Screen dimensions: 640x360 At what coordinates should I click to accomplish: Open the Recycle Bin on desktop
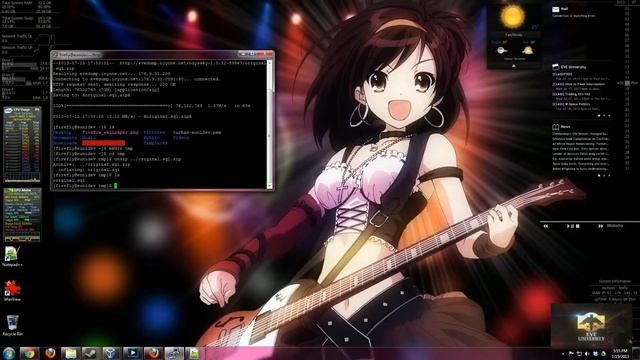(12, 325)
